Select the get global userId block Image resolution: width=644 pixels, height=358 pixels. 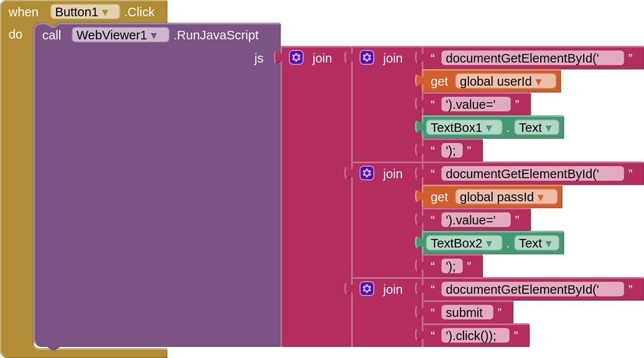[x=440, y=81]
